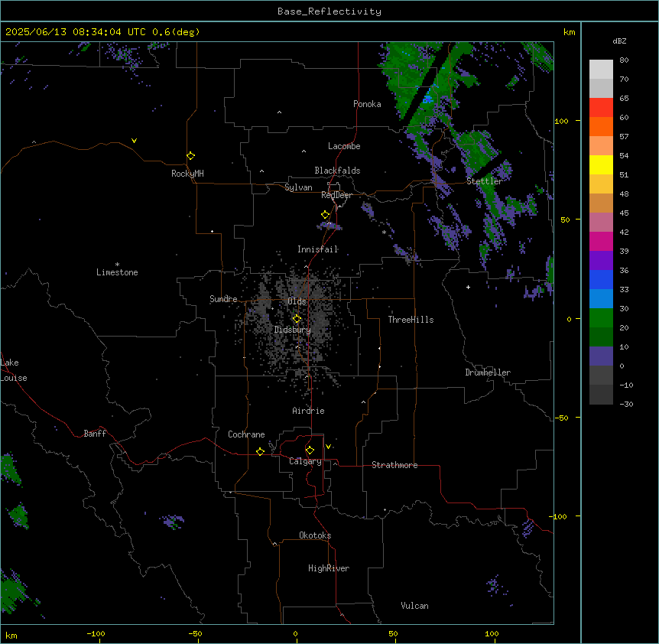This screenshot has width=659, height=644.
Task: Select the pink 42-45 dBZ legend swatch
Action: point(601,222)
